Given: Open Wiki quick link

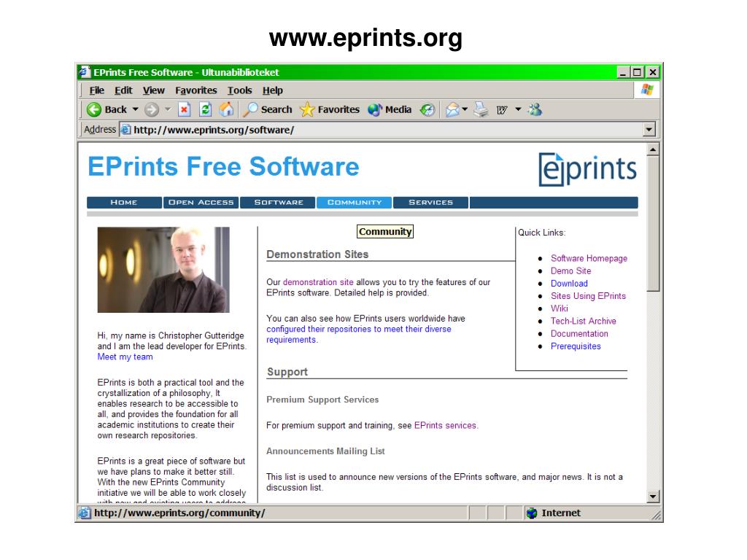Looking at the screenshot, I should pos(560,308).
